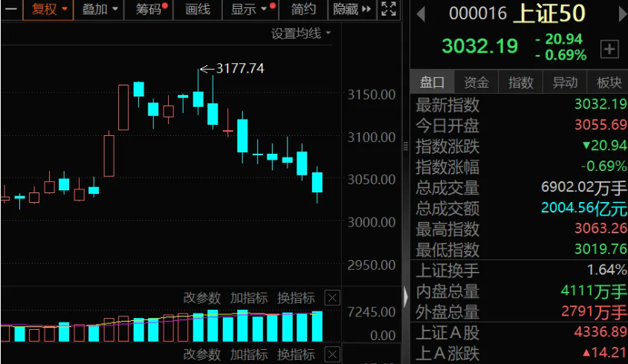Switch to 简约 view mode
The width and height of the screenshot is (628, 364).
(x=303, y=9)
